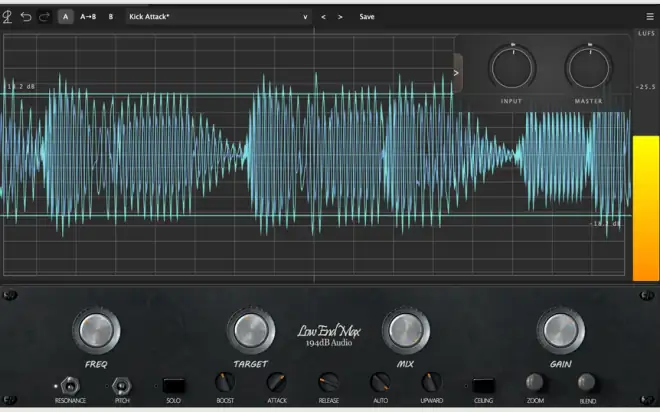
Task: Click the BOOST knob
Action: click(x=225, y=383)
